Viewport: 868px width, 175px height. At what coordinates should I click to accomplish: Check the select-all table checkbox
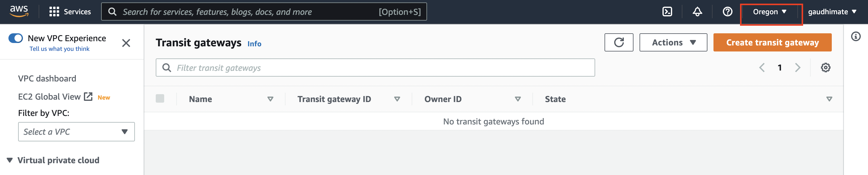click(x=160, y=99)
